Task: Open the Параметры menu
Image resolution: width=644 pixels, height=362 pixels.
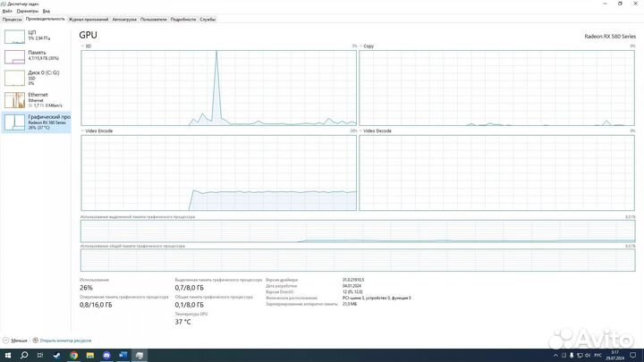Action: tap(27, 11)
